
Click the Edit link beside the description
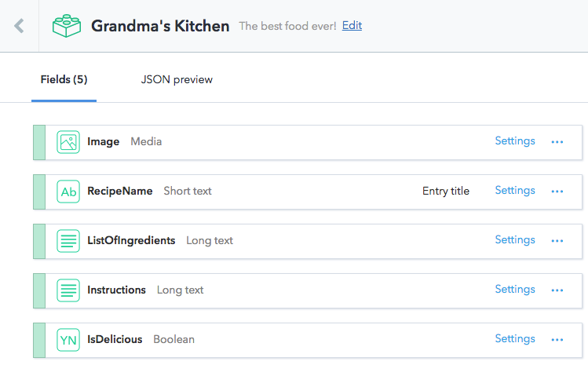point(352,25)
